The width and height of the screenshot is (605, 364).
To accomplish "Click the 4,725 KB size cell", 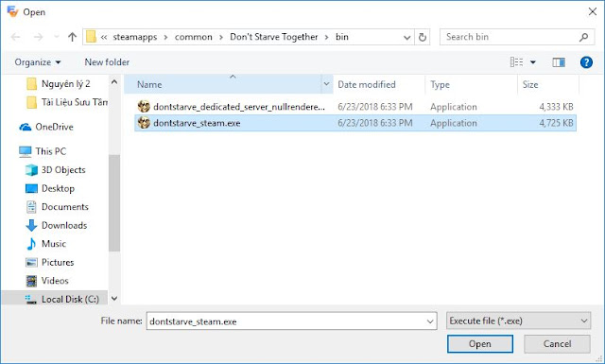I will click(x=556, y=123).
